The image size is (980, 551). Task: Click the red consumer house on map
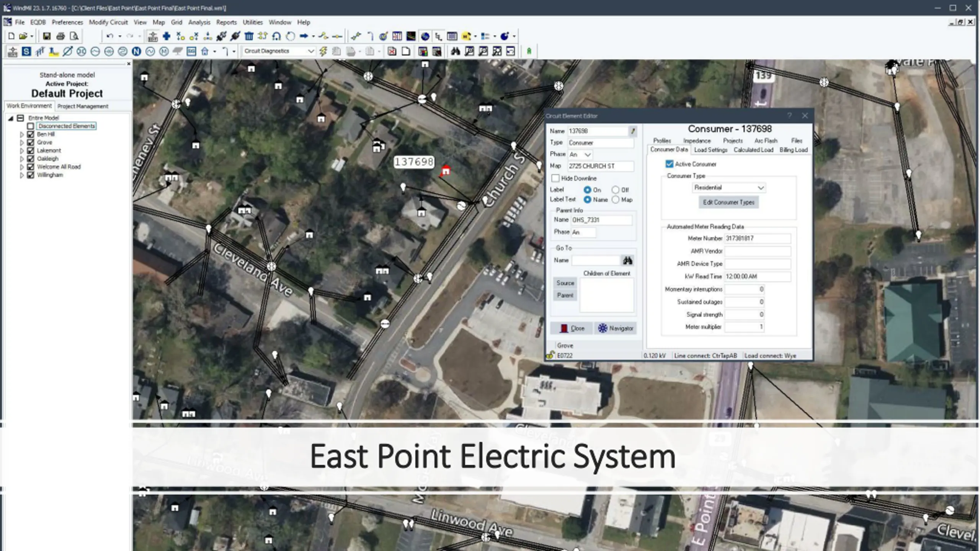[x=446, y=171]
